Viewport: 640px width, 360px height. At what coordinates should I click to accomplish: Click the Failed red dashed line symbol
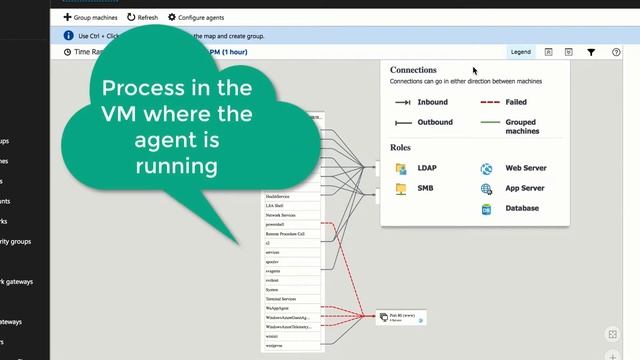[490, 102]
